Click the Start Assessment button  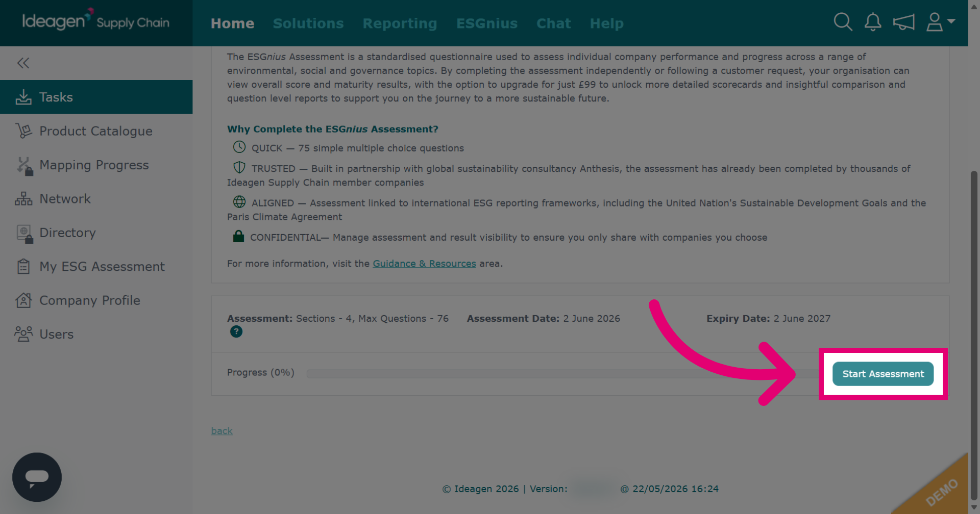[883, 374]
